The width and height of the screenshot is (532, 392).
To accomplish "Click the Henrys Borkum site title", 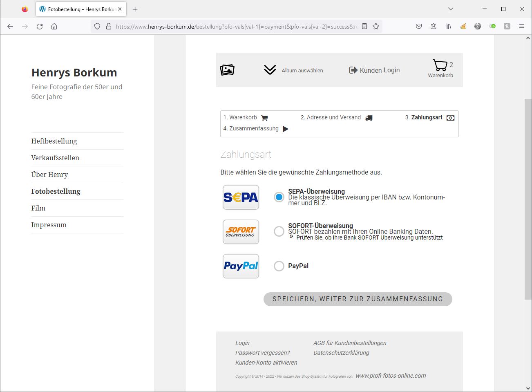I will 74,72.
